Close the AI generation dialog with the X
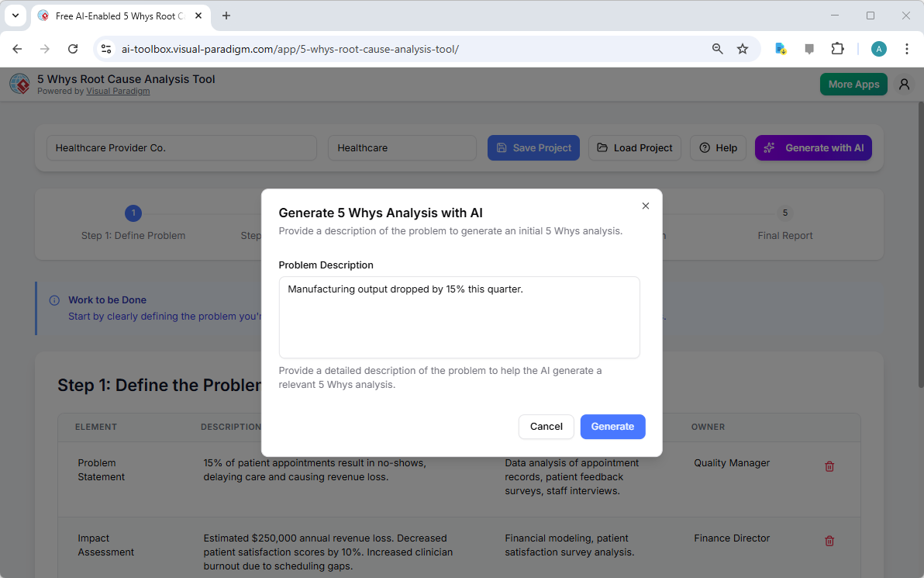This screenshot has height=578, width=924. coord(646,206)
